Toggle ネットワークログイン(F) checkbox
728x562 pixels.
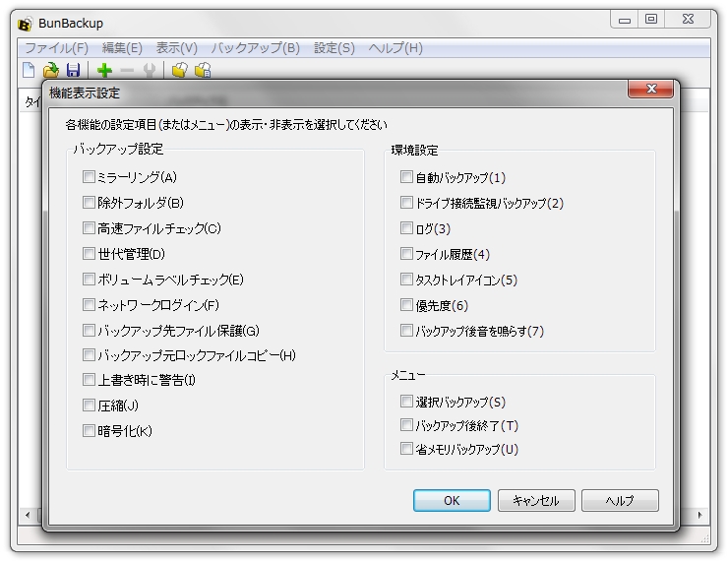coord(89,304)
